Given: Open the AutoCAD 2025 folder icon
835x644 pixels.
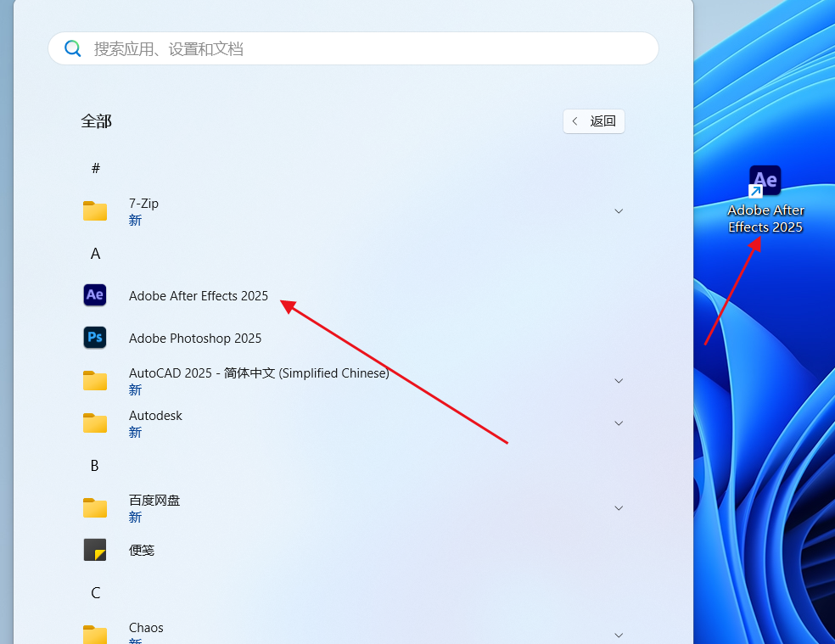Looking at the screenshot, I should tap(95, 381).
